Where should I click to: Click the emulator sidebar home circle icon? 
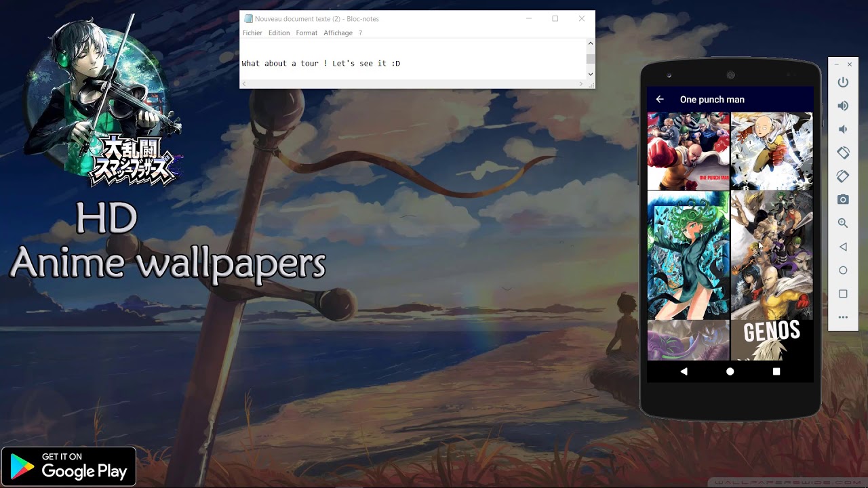[843, 270]
